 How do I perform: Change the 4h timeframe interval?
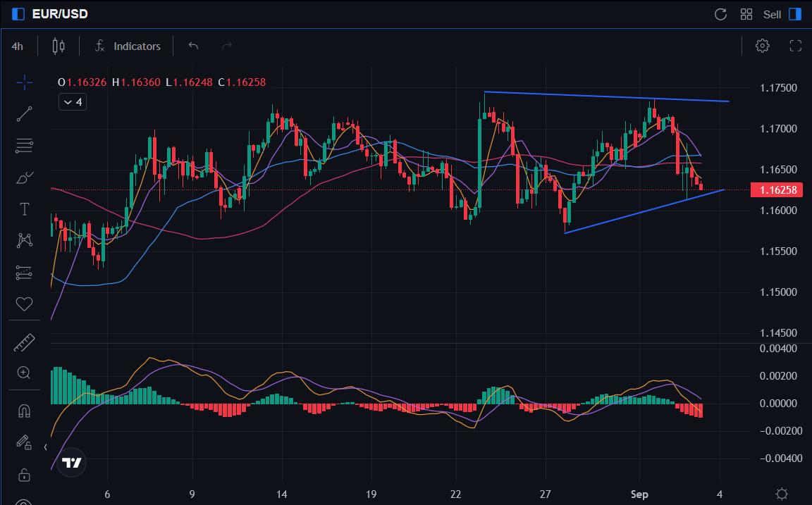click(17, 46)
